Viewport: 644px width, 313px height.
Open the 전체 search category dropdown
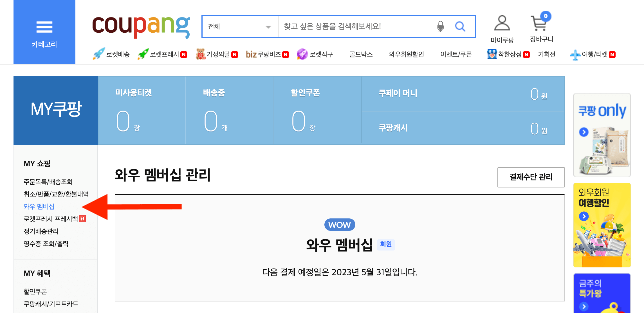240,27
